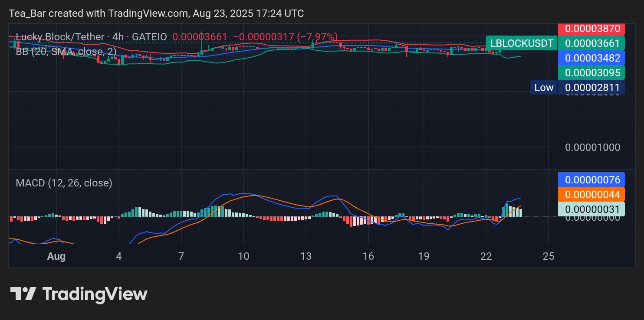Click the green LBLOCKUSDT symbol label

(521, 43)
